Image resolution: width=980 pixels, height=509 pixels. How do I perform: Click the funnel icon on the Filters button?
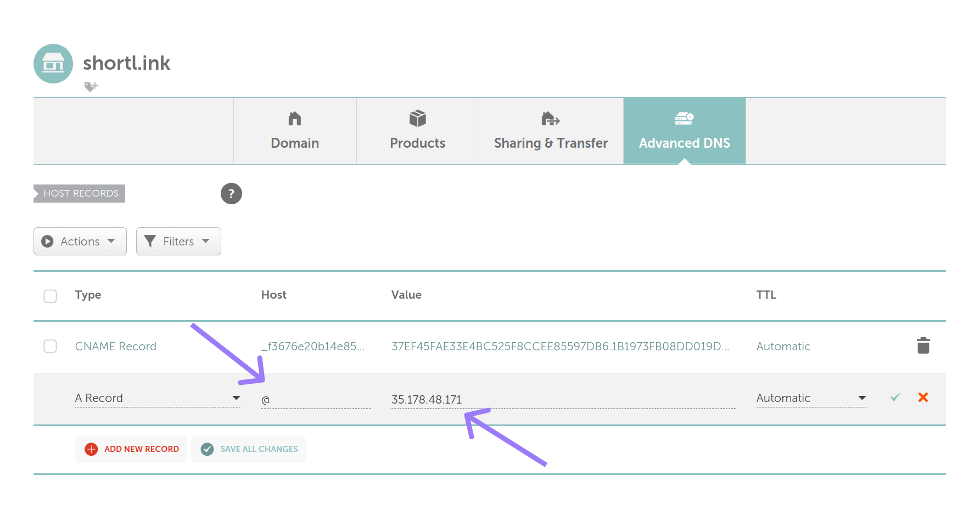(150, 241)
